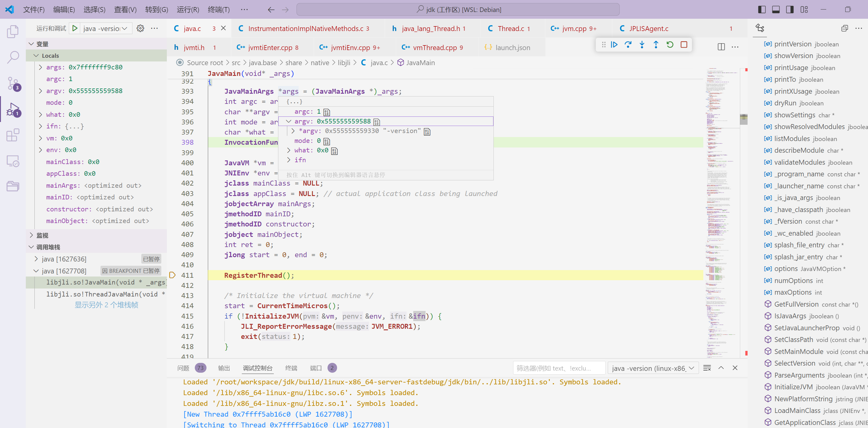Open the 终端(T) menu
This screenshot has height=428, width=868.
click(x=219, y=10)
